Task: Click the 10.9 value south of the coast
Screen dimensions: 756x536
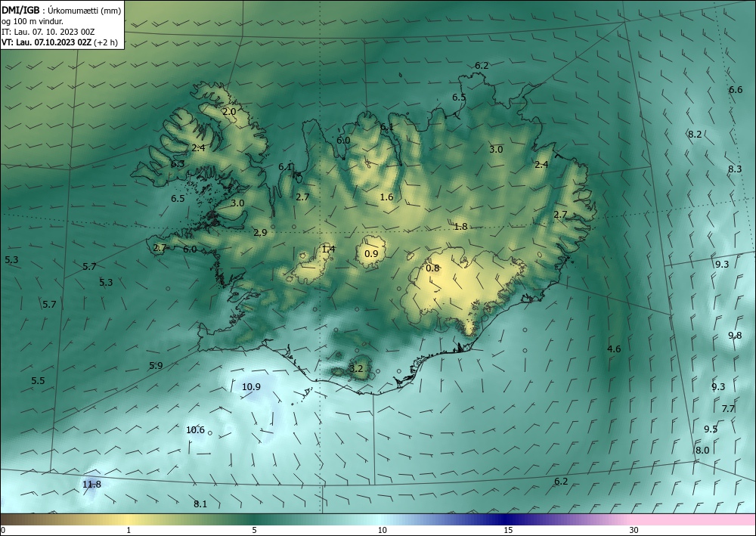Action: [x=251, y=386]
